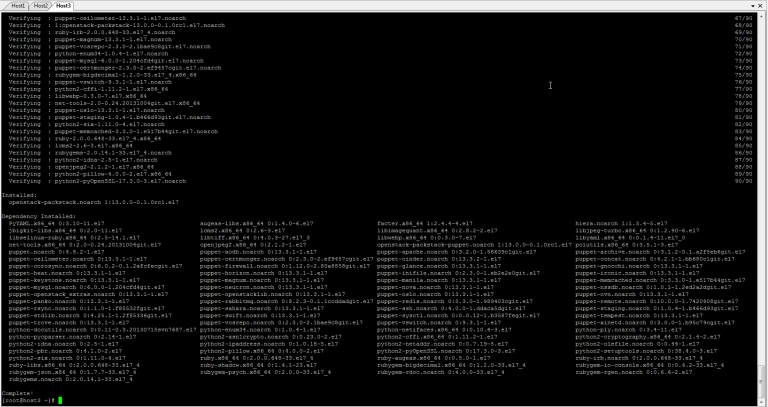768x407 pixels.
Task: Click the 67/90 progress counter
Action: click(744, 18)
